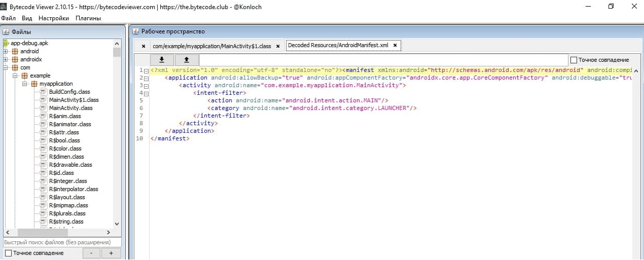The width and height of the screenshot is (644, 260).
Task: Select R$dimen.class file
Action: pyautogui.click(x=66, y=157)
